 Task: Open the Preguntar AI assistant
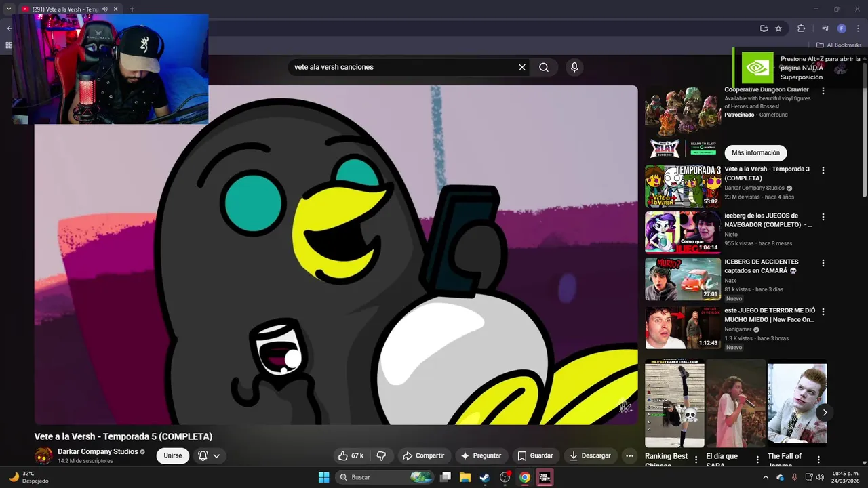click(x=481, y=455)
